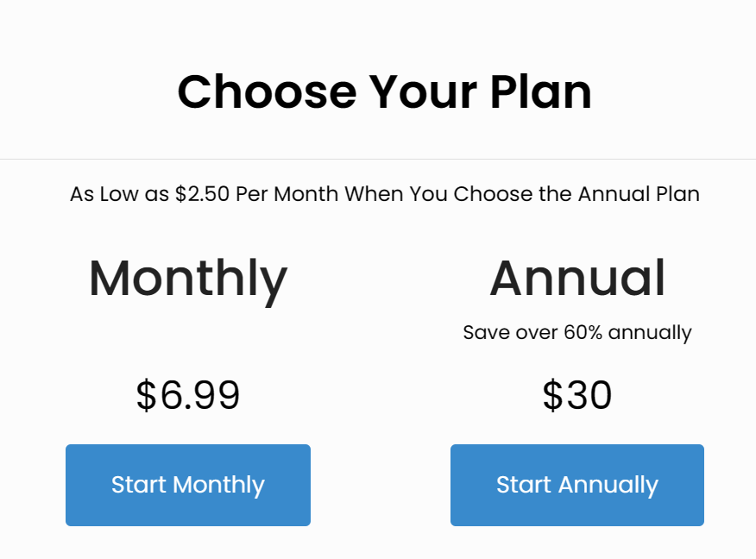Click the dollar sign of the $30 price
Viewport: 756px width, 559px height.
click(552, 395)
